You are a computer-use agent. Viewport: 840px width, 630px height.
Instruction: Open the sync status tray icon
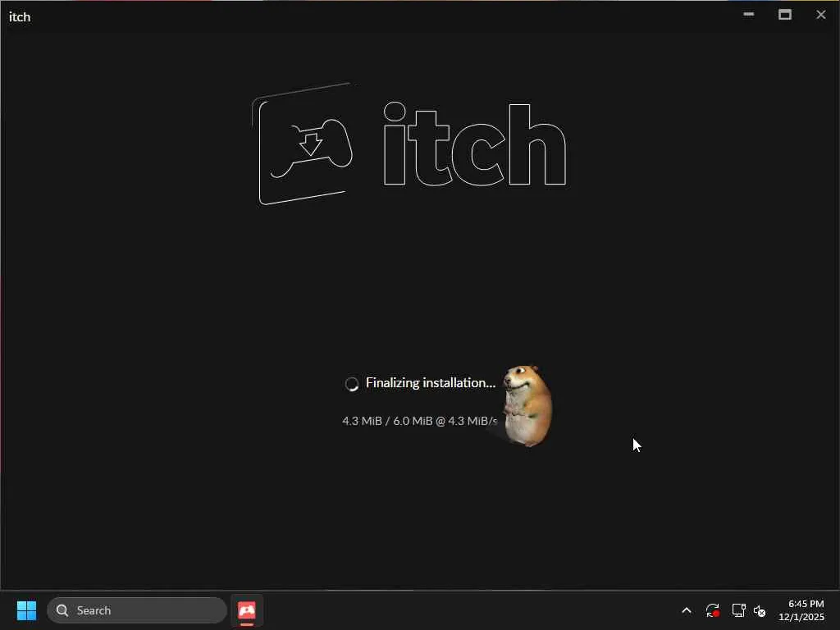tap(713, 610)
